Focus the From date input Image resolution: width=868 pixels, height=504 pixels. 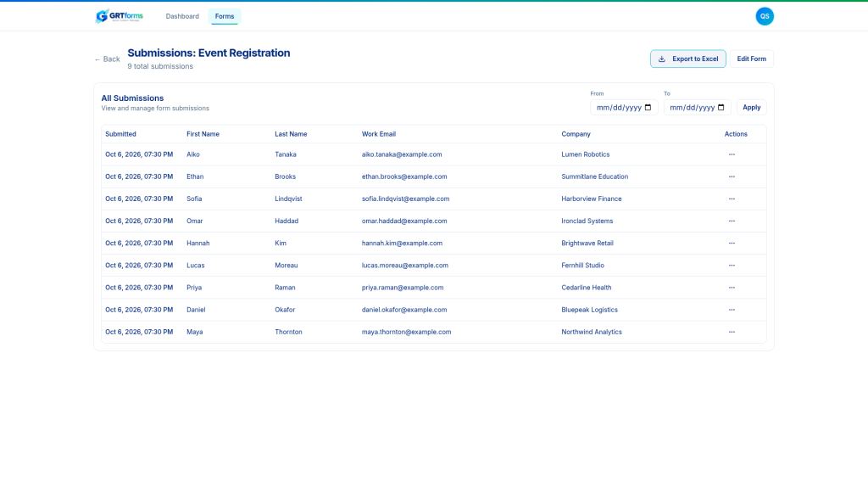coord(624,108)
